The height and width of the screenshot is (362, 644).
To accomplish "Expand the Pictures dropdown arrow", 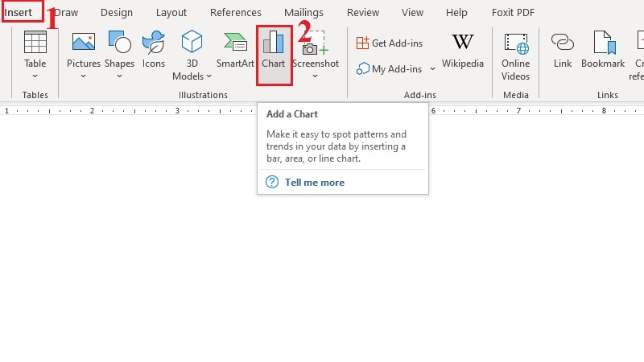I will click(x=84, y=76).
